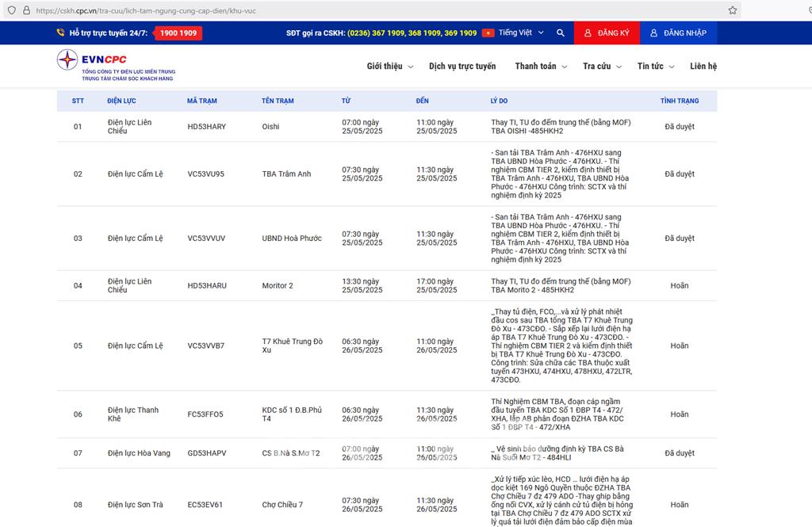Viewport: 812px width, 527px height.
Task: Click the Vietnamese flag icon
Action: (x=488, y=33)
